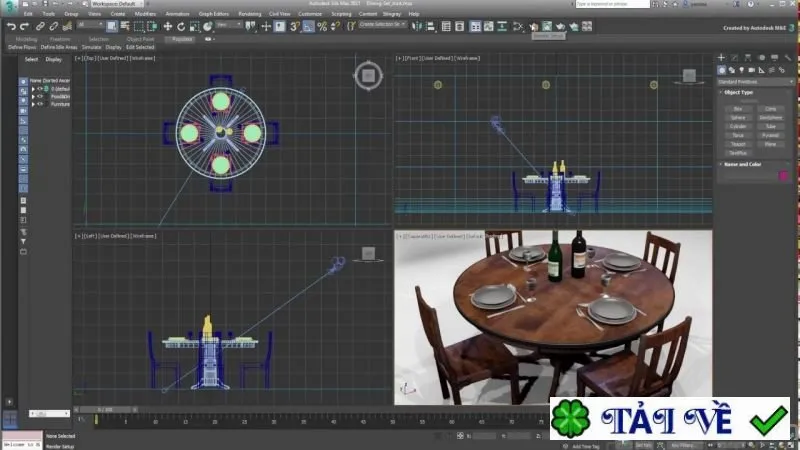Open the Rendering menu
Screen dimensions: 800x450
point(249,14)
